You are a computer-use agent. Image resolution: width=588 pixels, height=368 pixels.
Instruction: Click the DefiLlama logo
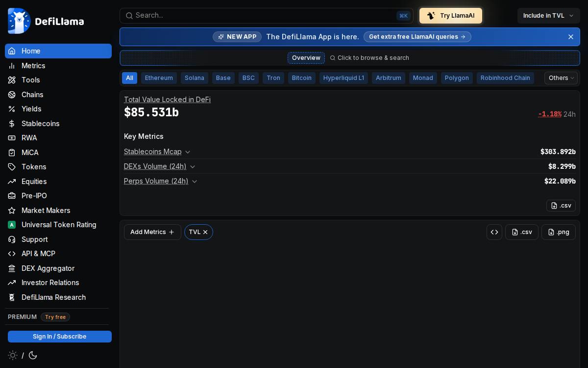point(46,21)
